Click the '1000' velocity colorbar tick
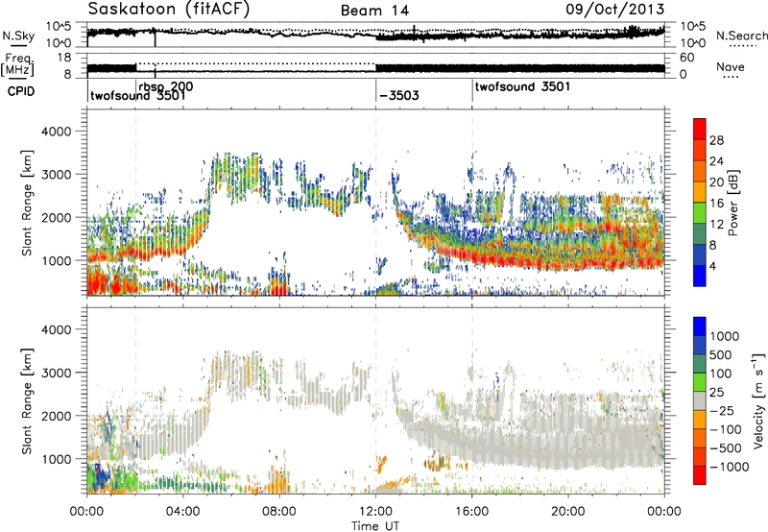This screenshot has height=532, width=768. 725,336
